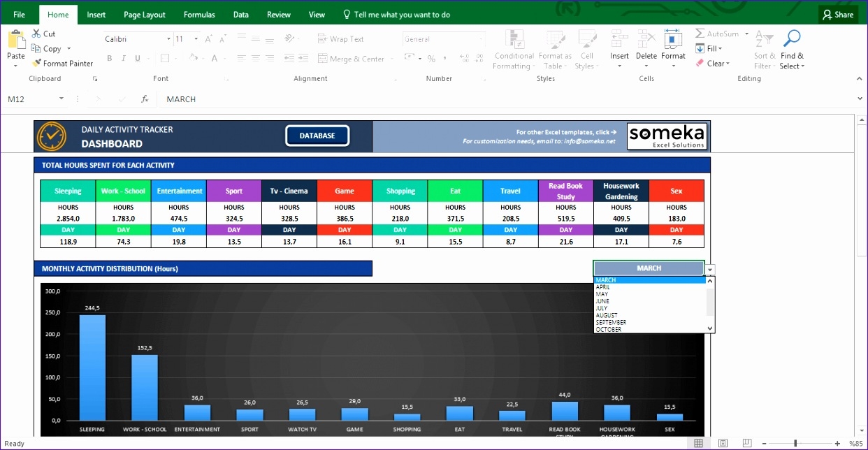Viewport: 868px width, 450px height.
Task: Open the General number format dropdown
Action: pos(479,38)
